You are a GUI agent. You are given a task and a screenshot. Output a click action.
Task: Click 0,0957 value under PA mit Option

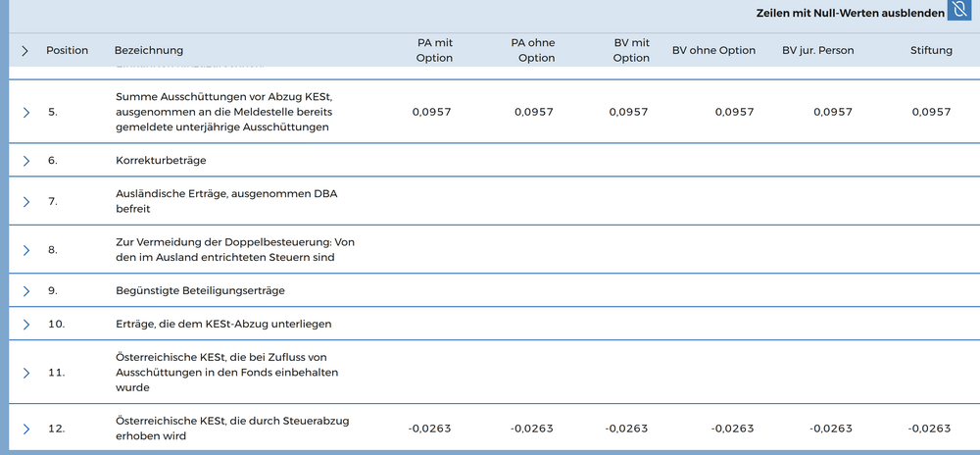tap(431, 112)
